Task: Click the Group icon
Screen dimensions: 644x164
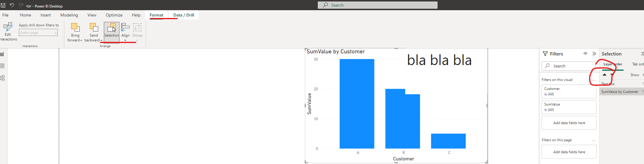Action: point(137,28)
